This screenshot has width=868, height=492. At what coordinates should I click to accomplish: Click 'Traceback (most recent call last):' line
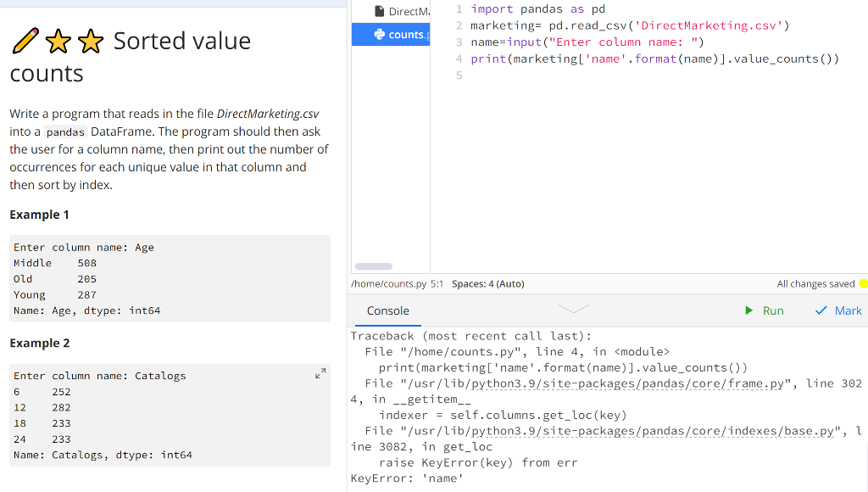[471, 336]
